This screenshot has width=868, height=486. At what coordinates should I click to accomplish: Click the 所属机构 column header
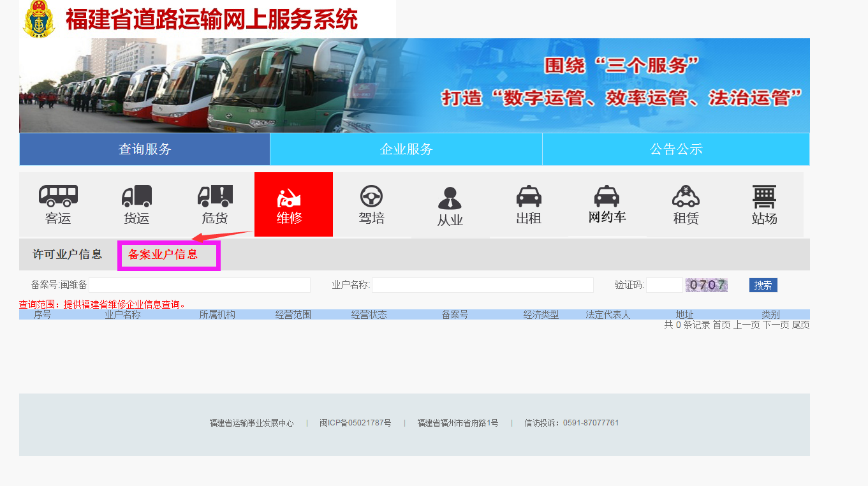(217, 314)
